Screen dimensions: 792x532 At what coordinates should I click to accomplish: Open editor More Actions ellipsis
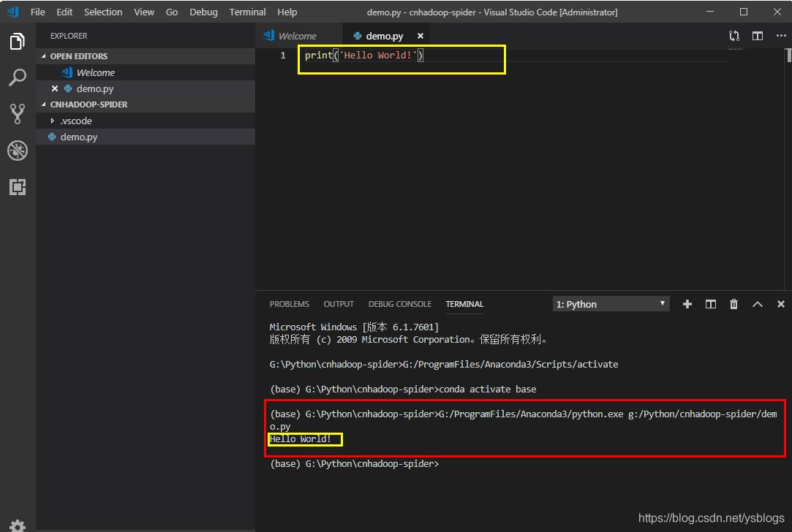tap(781, 36)
